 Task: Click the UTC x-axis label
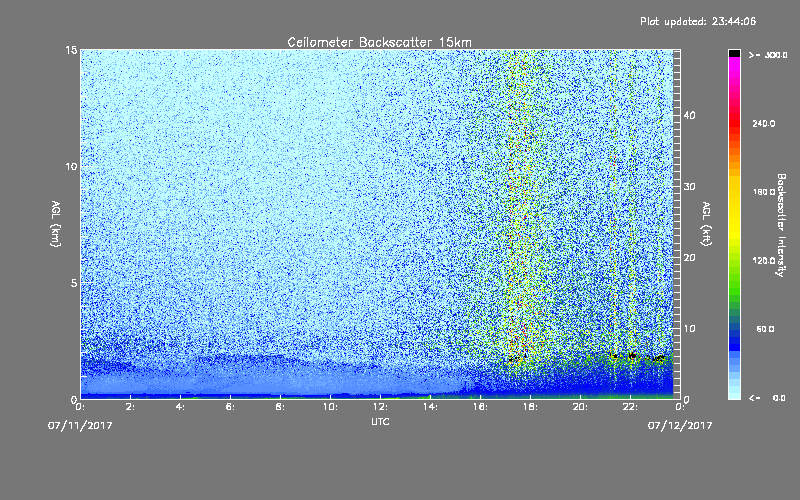click(x=380, y=421)
